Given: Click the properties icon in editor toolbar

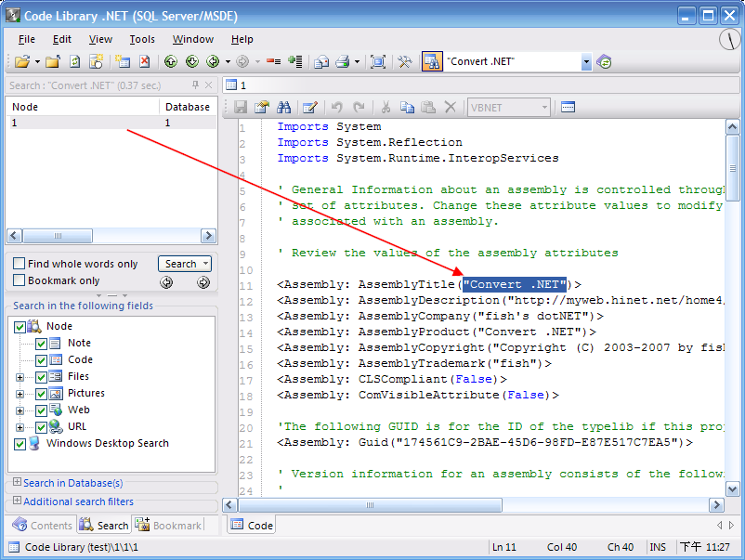Looking at the screenshot, I should [x=262, y=108].
